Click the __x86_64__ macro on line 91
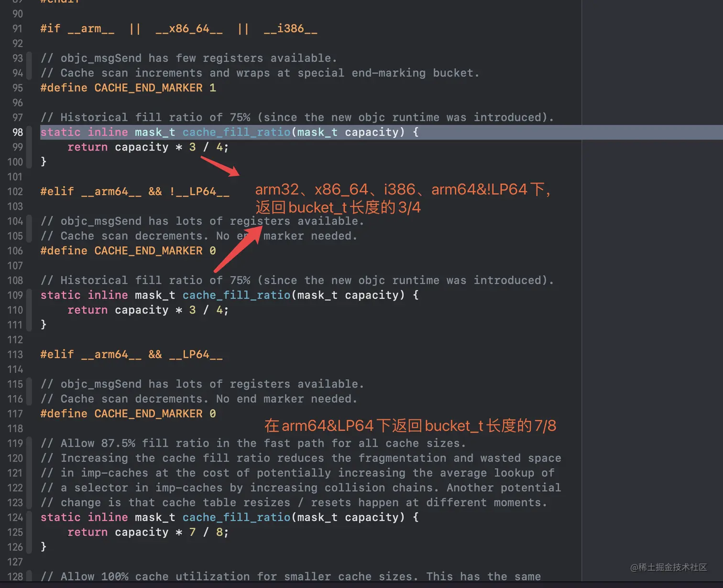The image size is (723, 588). tap(189, 29)
